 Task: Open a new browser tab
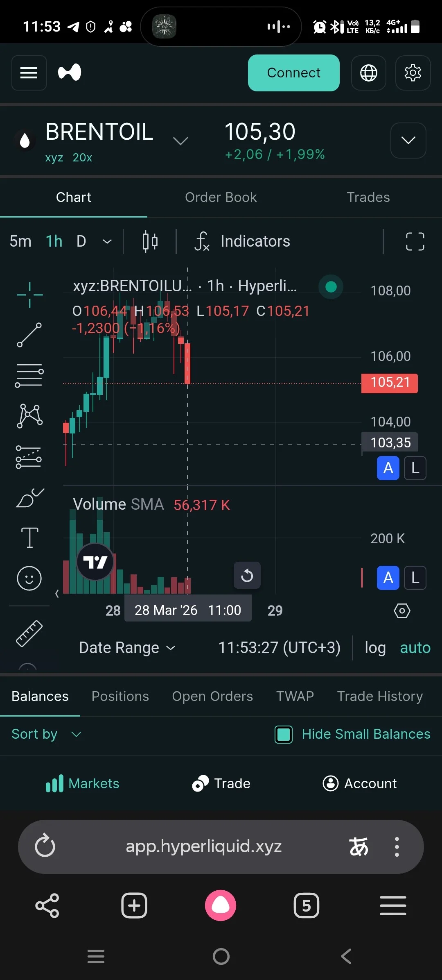click(x=134, y=905)
